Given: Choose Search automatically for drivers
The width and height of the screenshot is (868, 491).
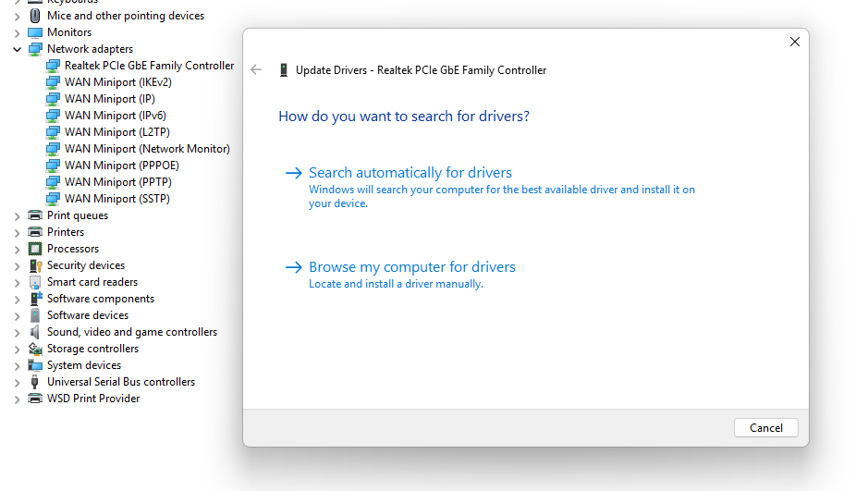Looking at the screenshot, I should pyautogui.click(x=410, y=173).
